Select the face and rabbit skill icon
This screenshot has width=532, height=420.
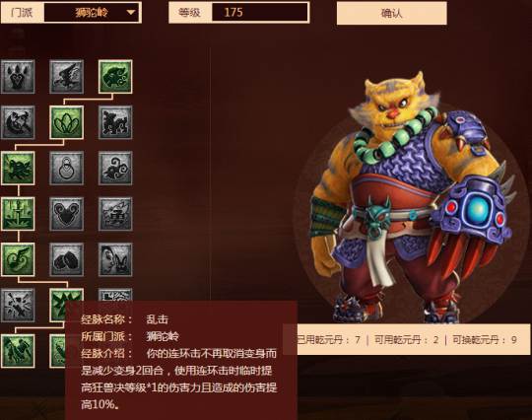115,259
